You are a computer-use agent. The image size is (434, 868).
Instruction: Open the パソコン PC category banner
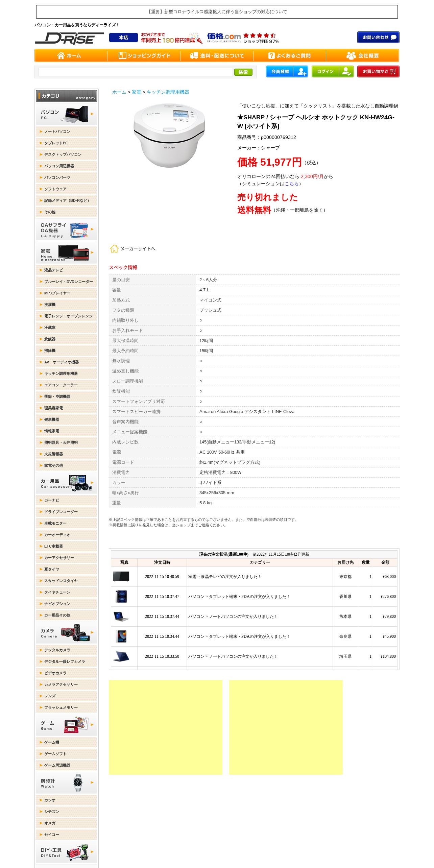pyautogui.click(x=67, y=114)
